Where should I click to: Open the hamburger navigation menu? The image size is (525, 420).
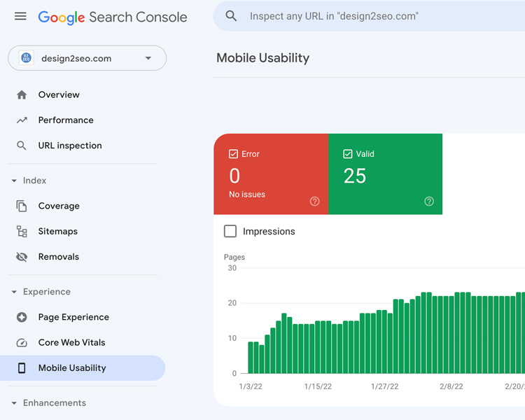click(20, 16)
